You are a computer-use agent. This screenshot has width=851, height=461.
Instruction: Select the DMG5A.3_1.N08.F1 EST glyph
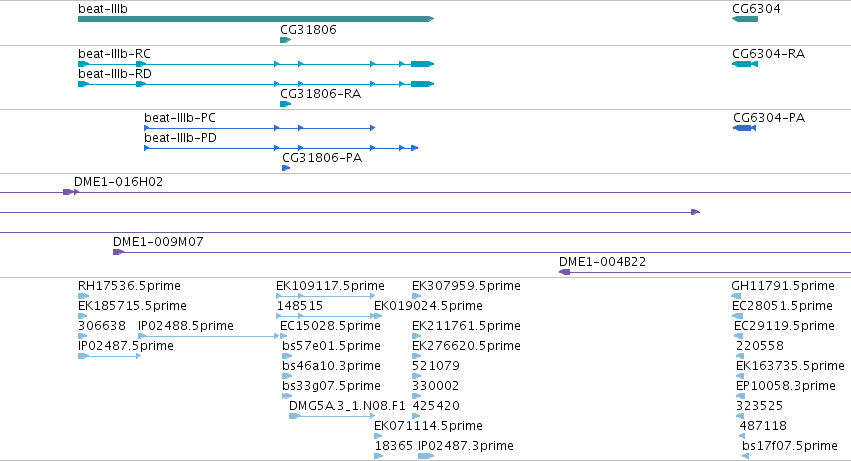tap(332, 416)
